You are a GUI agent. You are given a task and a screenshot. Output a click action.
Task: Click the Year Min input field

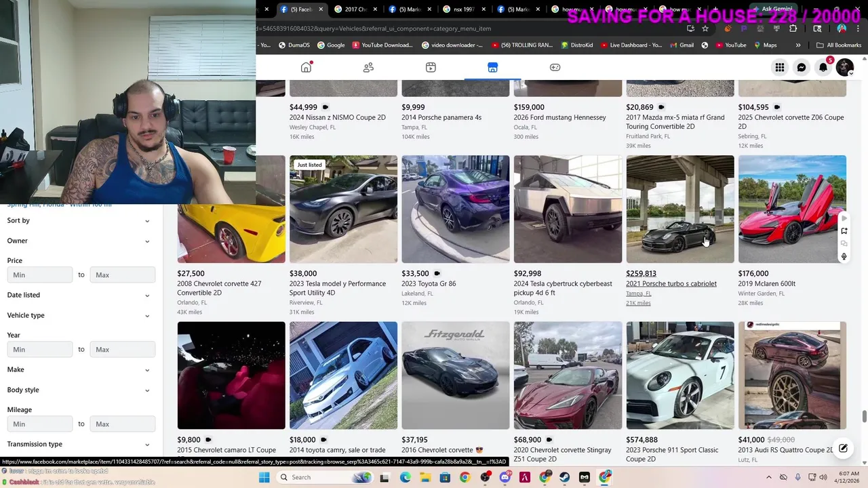[x=40, y=349]
